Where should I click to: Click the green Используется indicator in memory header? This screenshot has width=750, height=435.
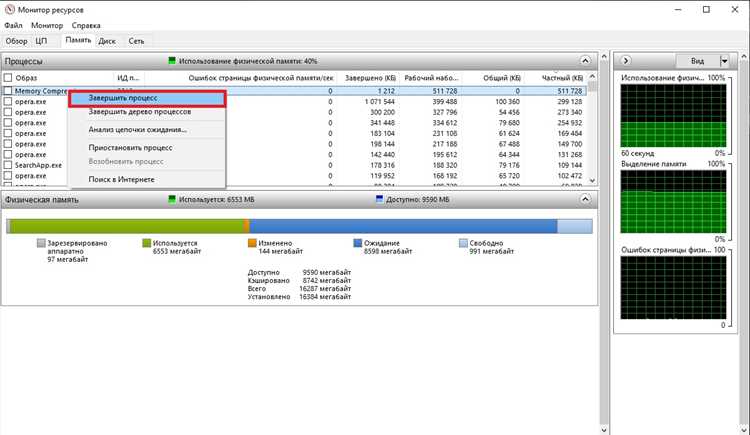click(x=172, y=199)
